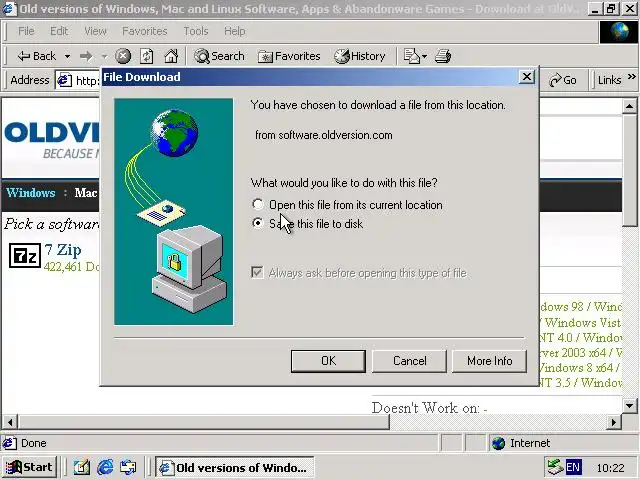This screenshot has width=640, height=480.
Task: Click the Windows category tab on page
Action: pos(31,193)
